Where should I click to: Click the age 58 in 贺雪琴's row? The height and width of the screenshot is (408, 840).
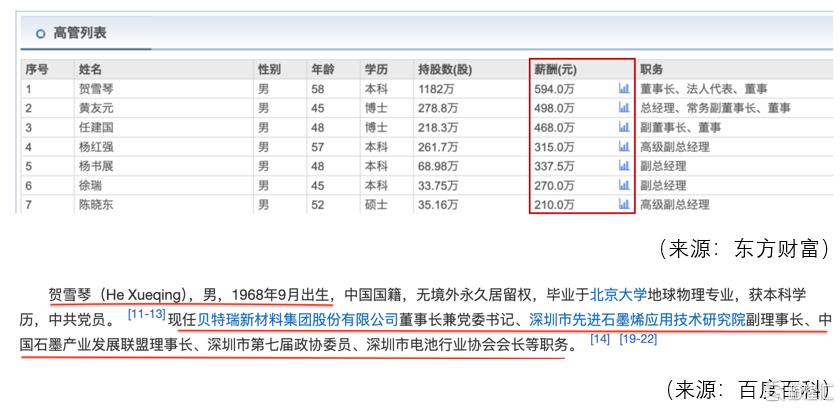(x=318, y=89)
